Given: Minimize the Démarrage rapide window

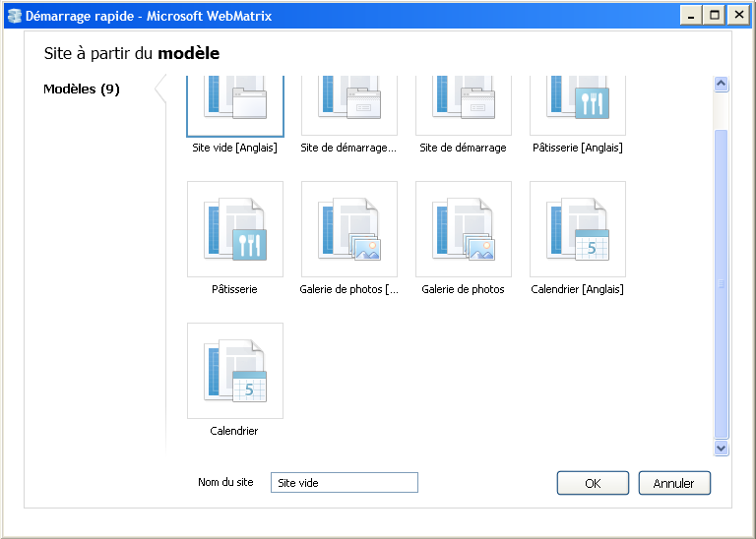Looking at the screenshot, I should [x=692, y=15].
